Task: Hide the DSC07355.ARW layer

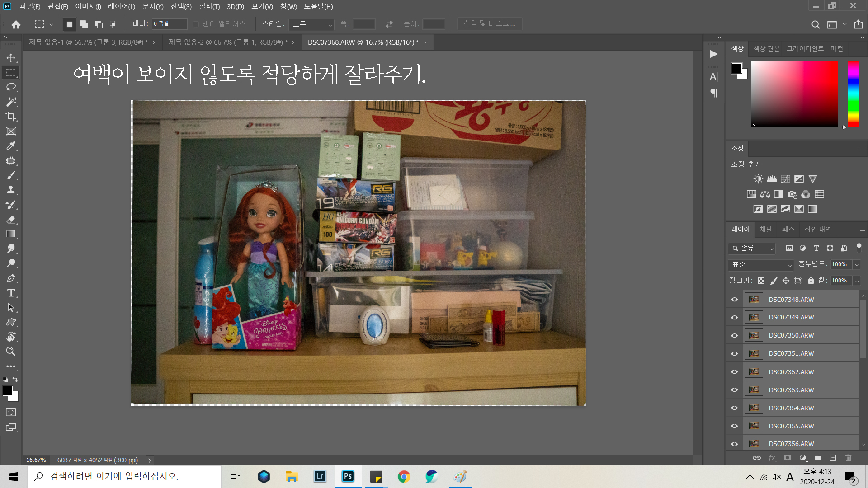Action: point(734,426)
